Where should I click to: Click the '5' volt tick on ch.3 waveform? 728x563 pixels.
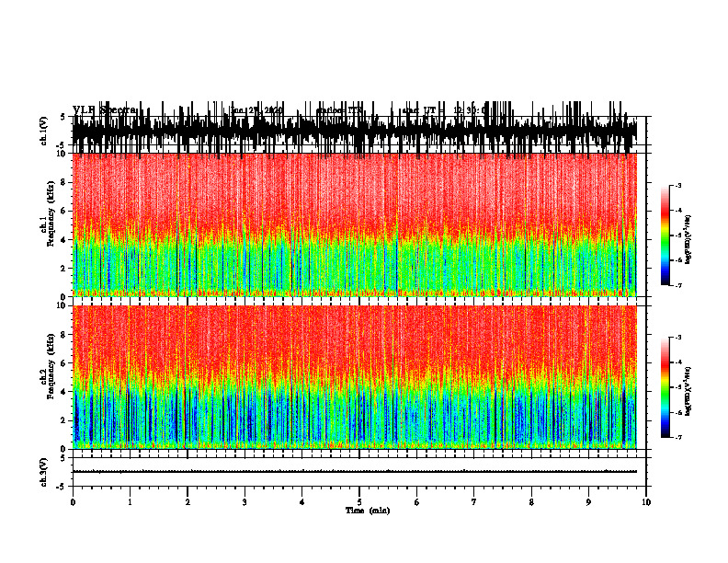click(63, 458)
